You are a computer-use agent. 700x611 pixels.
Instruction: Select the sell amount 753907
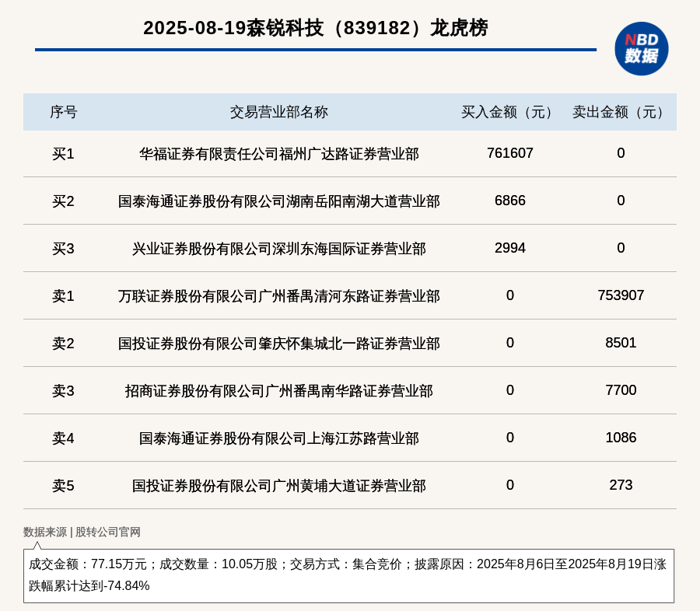[x=621, y=295]
